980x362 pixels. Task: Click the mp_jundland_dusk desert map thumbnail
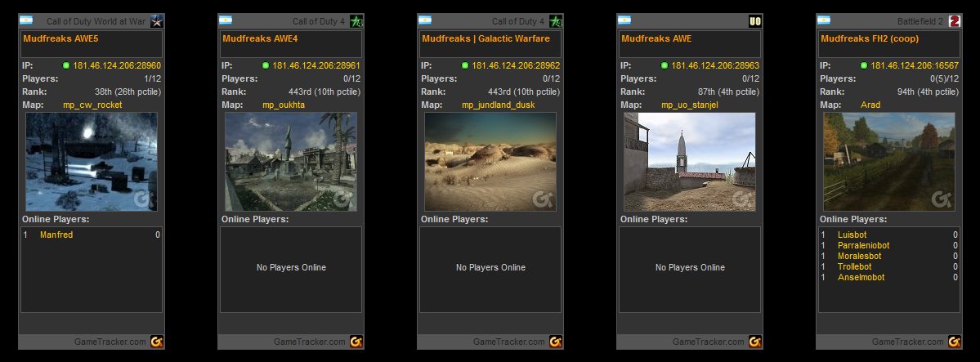490,162
